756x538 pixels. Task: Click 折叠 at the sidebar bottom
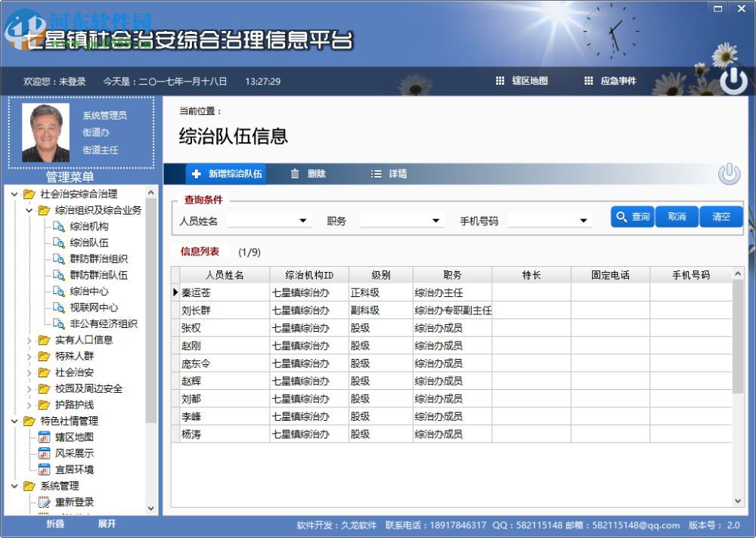click(54, 524)
